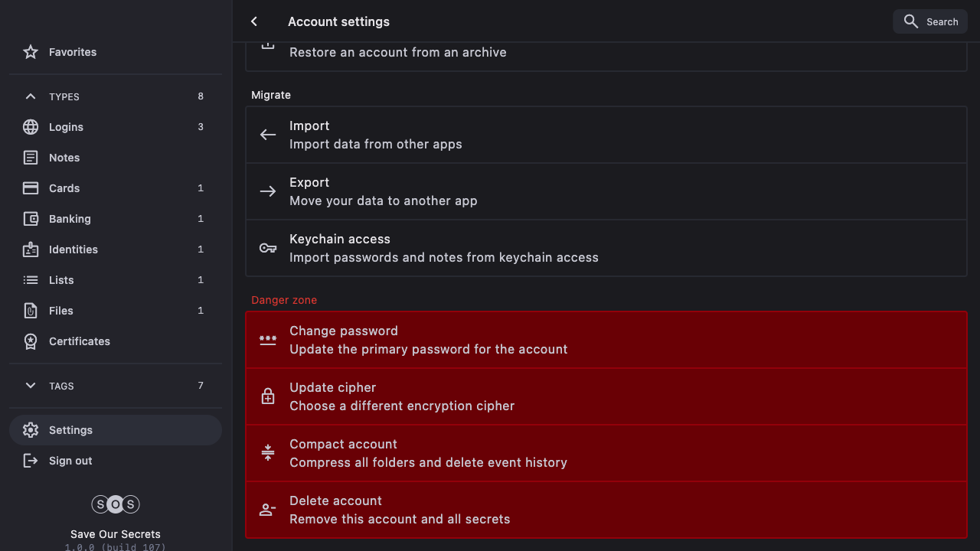This screenshot has height=551, width=980.
Task: Click the Cards credit card icon
Action: tap(31, 188)
